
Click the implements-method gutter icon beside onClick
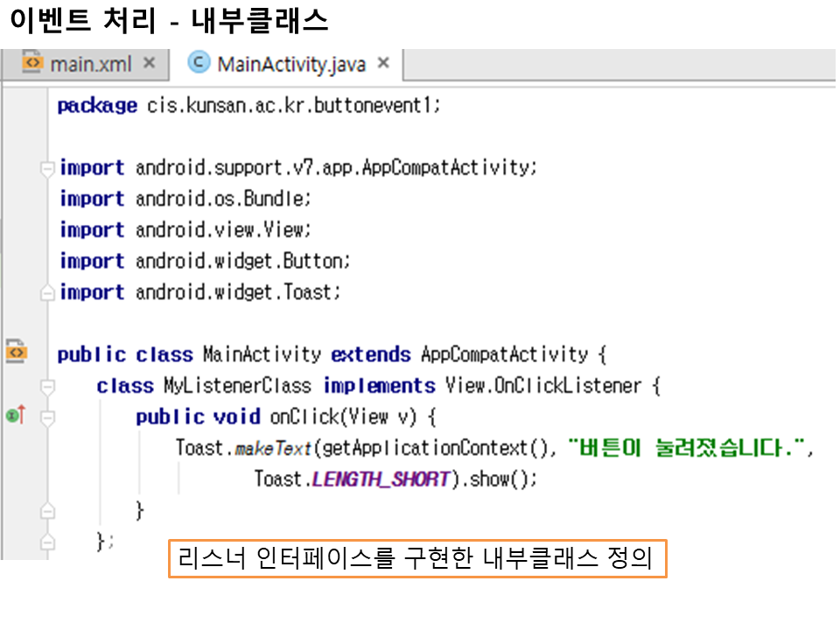(x=16, y=416)
